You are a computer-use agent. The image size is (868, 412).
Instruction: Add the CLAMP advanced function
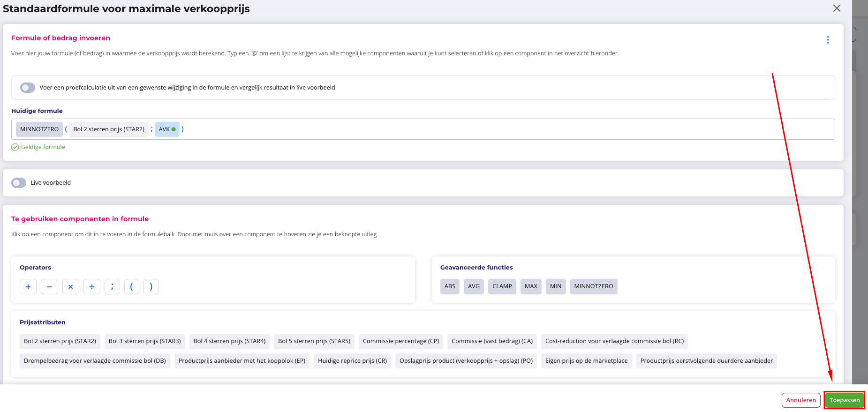pyautogui.click(x=502, y=286)
